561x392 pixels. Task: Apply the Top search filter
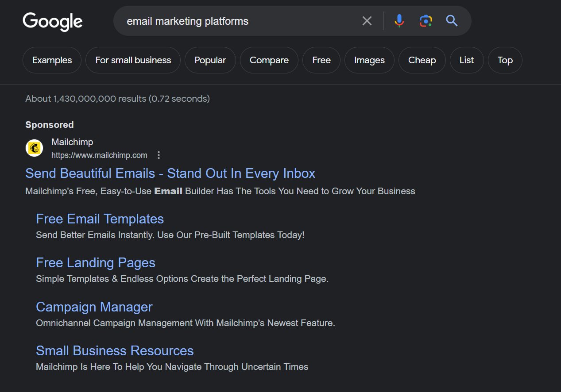click(505, 60)
